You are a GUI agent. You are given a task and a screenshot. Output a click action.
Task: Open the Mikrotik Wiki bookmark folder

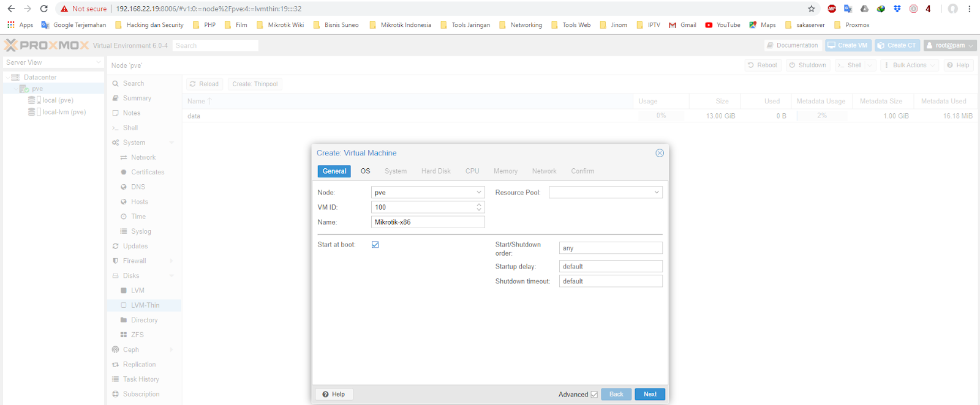point(280,25)
